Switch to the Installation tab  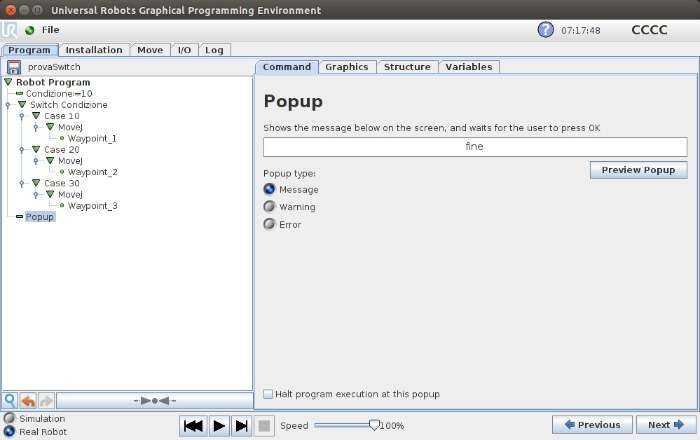(94, 50)
